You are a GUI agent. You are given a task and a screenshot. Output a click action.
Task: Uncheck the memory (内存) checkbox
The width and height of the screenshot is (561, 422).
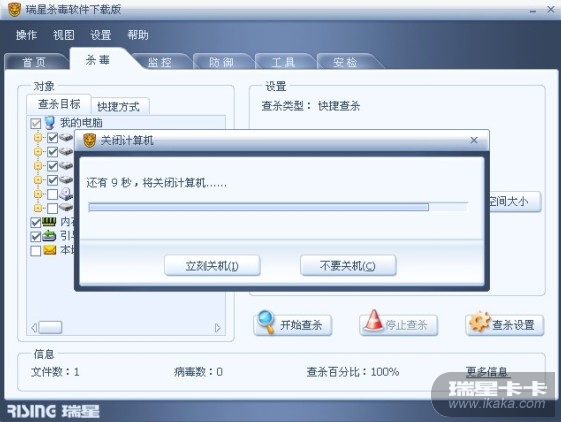(x=35, y=222)
